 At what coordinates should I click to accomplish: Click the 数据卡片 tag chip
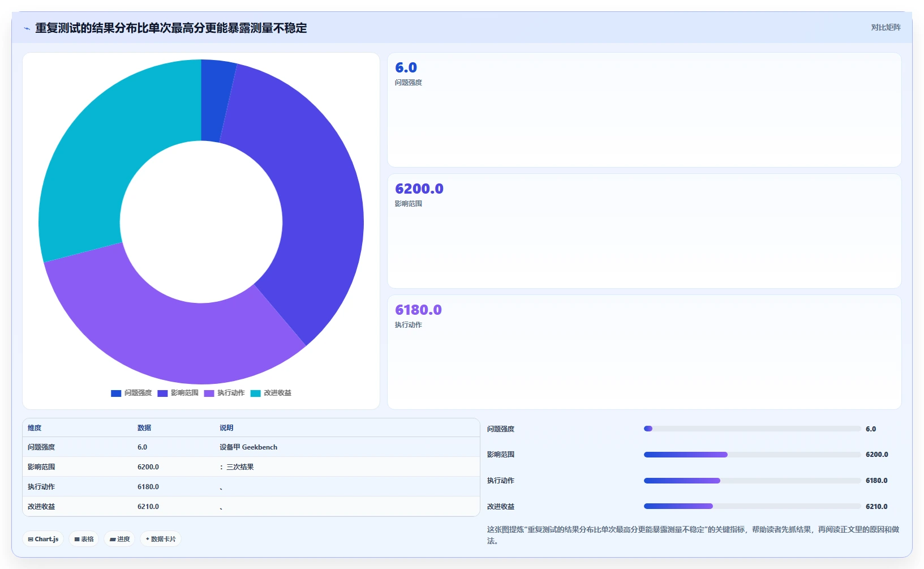[x=161, y=539]
